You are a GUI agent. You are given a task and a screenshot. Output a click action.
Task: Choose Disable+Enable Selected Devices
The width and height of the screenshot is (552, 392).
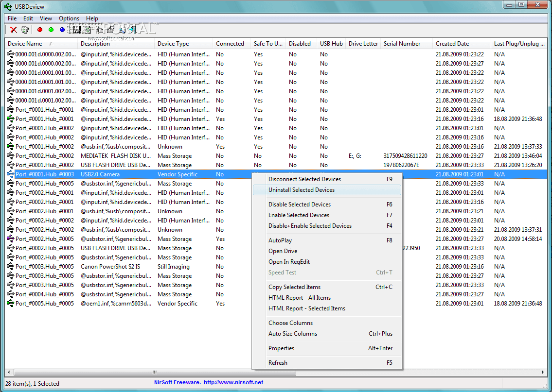(x=327, y=226)
